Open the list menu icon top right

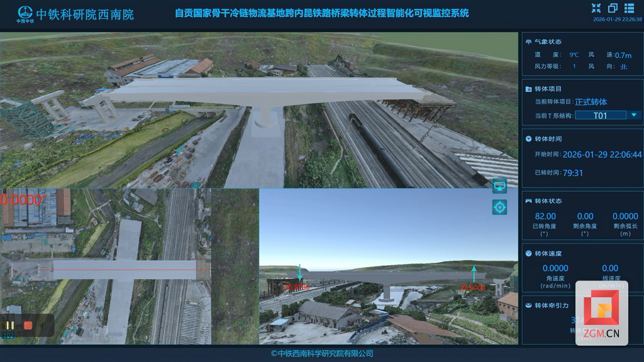(x=630, y=9)
